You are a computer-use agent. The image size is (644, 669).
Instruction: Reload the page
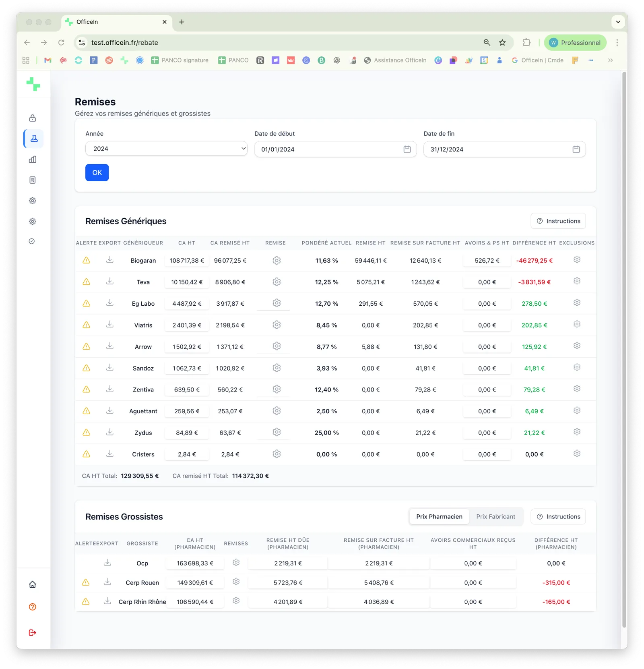pyautogui.click(x=61, y=42)
